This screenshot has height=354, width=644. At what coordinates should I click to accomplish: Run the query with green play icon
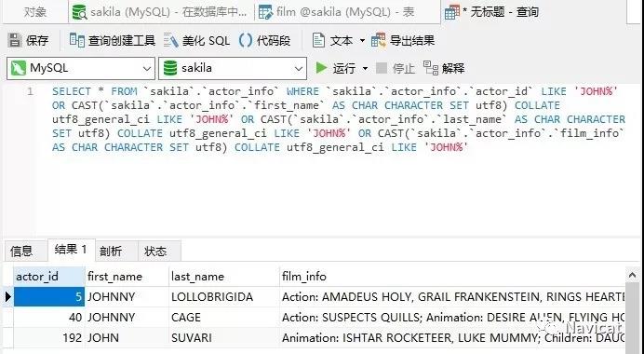coord(321,68)
